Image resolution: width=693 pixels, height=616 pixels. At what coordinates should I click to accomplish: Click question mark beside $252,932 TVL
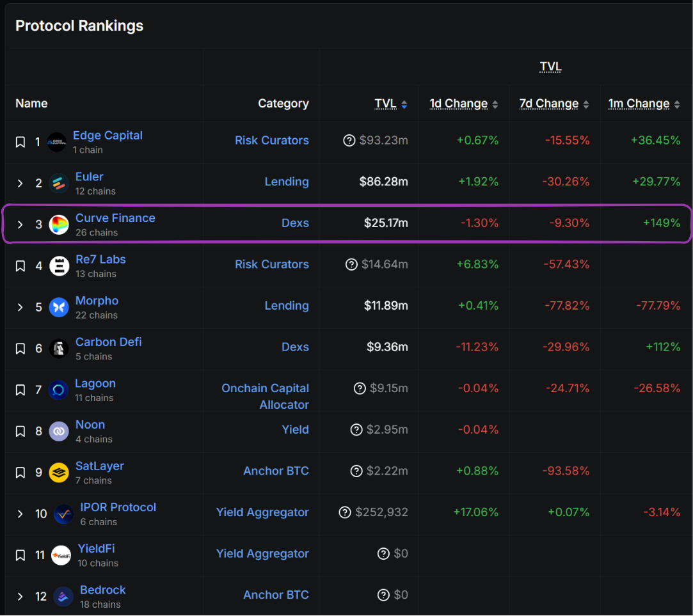point(345,512)
